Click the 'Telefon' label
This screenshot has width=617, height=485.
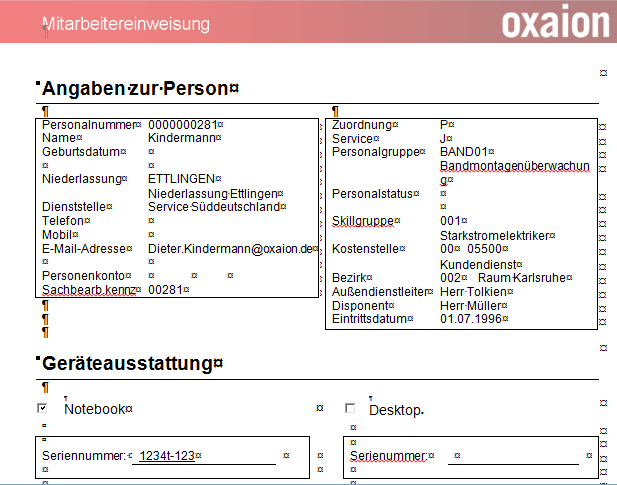click(63, 221)
